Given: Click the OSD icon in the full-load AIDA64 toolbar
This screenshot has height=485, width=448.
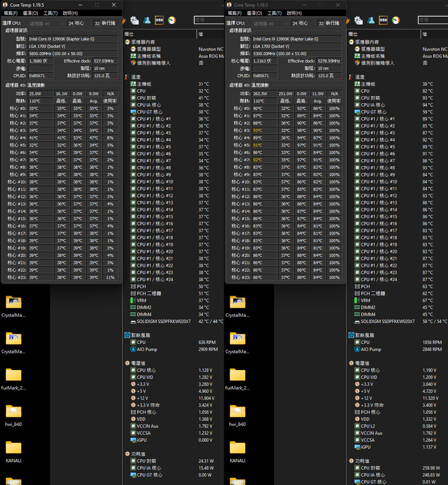Looking at the screenshot, I should pos(383,20).
